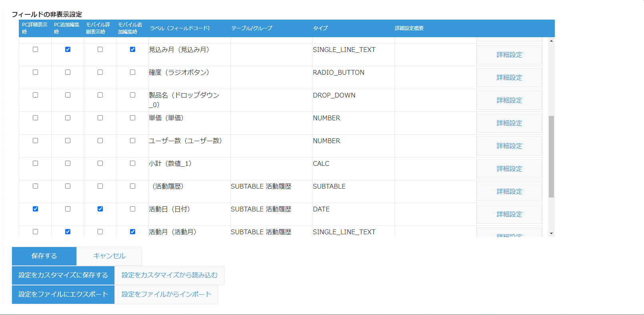The width and height of the screenshot is (644, 315).
Task: Check PC詳細表示時 for 確度 row
Action: [35, 72]
